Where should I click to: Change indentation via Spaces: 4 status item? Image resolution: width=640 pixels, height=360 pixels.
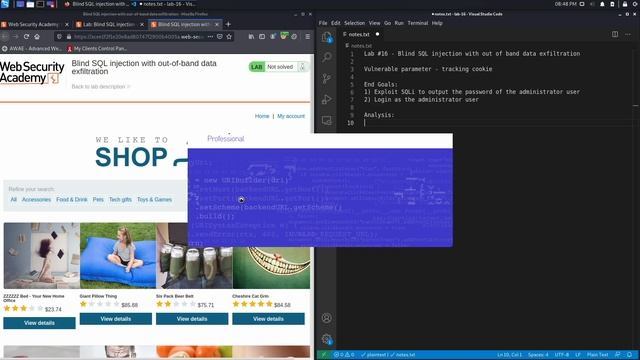click(x=538, y=355)
